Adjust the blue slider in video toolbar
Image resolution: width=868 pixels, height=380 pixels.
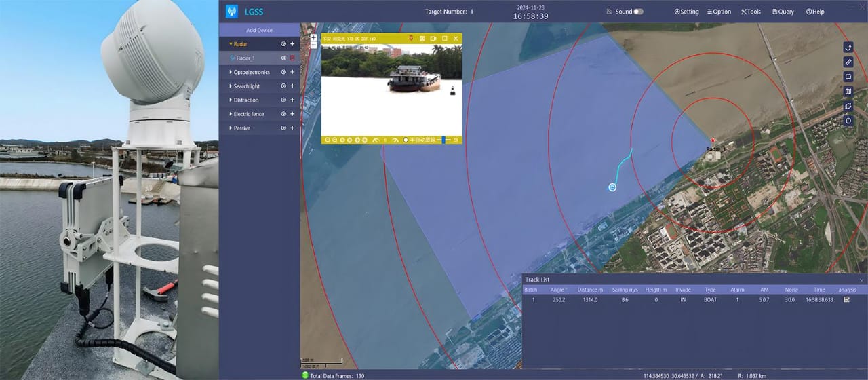(x=443, y=140)
